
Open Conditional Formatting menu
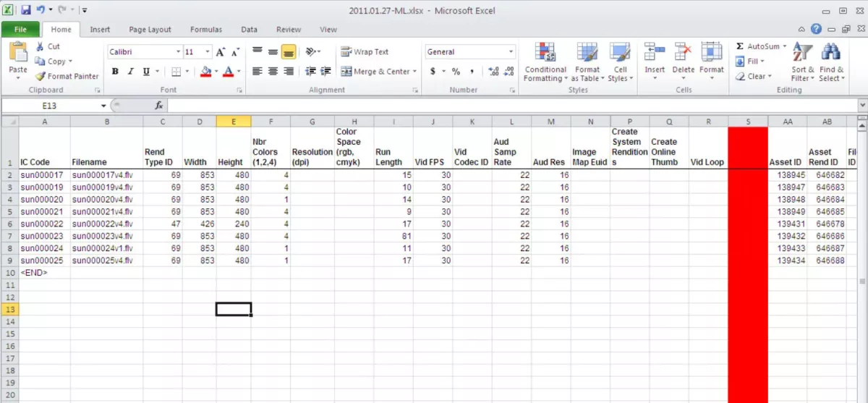click(545, 61)
